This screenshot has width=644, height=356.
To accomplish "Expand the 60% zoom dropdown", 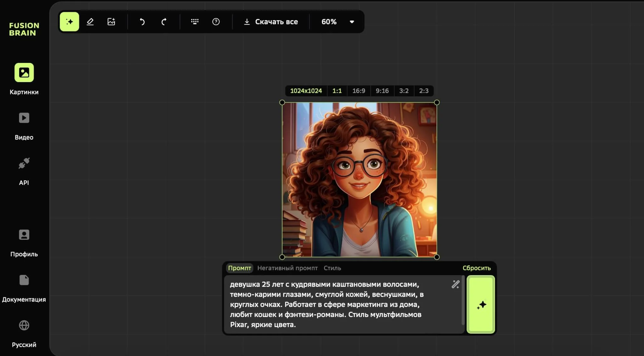I will pyautogui.click(x=352, y=22).
